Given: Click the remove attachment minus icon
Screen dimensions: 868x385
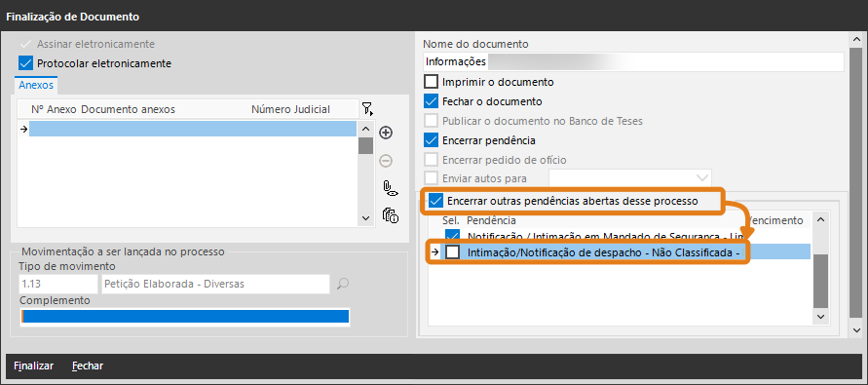Looking at the screenshot, I should pyautogui.click(x=386, y=161).
